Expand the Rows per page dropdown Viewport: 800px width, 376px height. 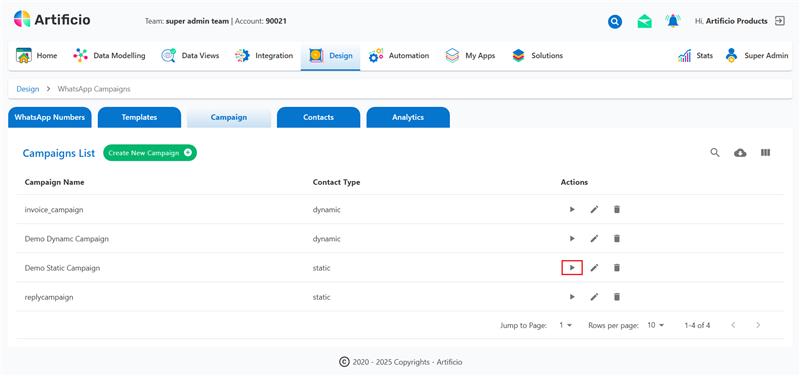click(656, 325)
